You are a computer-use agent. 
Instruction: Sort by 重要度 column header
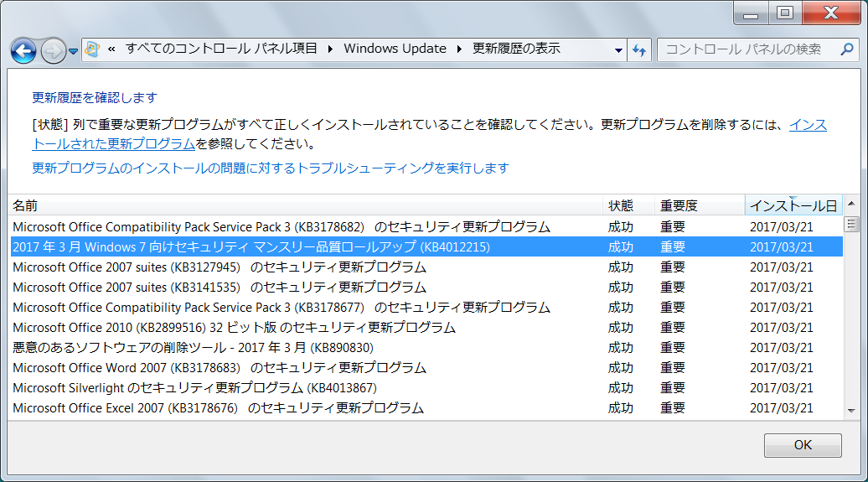(x=700, y=205)
